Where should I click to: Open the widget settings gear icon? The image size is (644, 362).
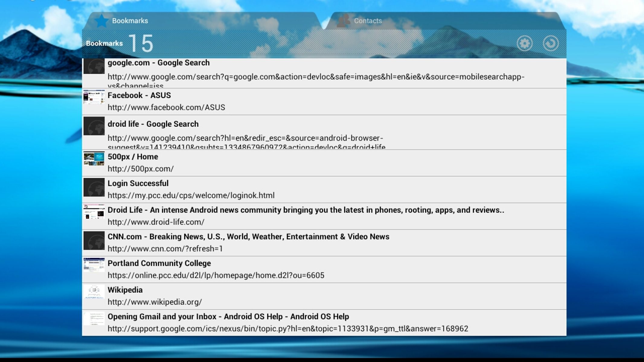[x=524, y=43]
